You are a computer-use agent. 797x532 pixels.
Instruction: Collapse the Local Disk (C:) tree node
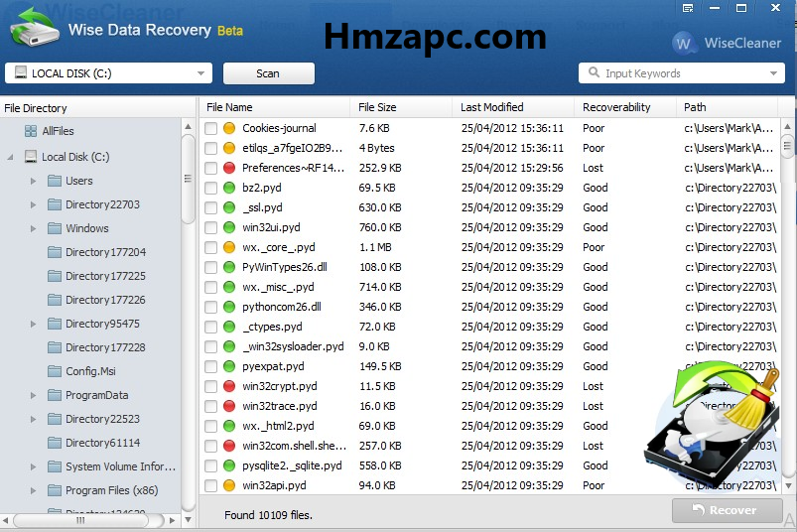(x=10, y=157)
